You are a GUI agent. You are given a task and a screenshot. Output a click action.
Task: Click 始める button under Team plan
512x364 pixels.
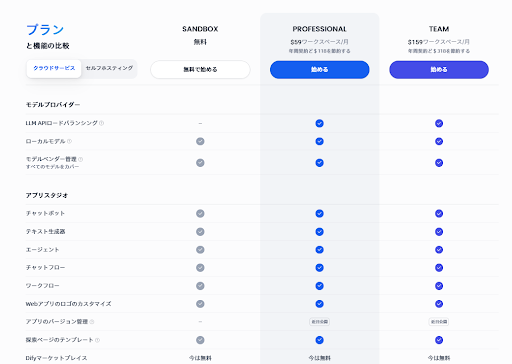tap(439, 70)
